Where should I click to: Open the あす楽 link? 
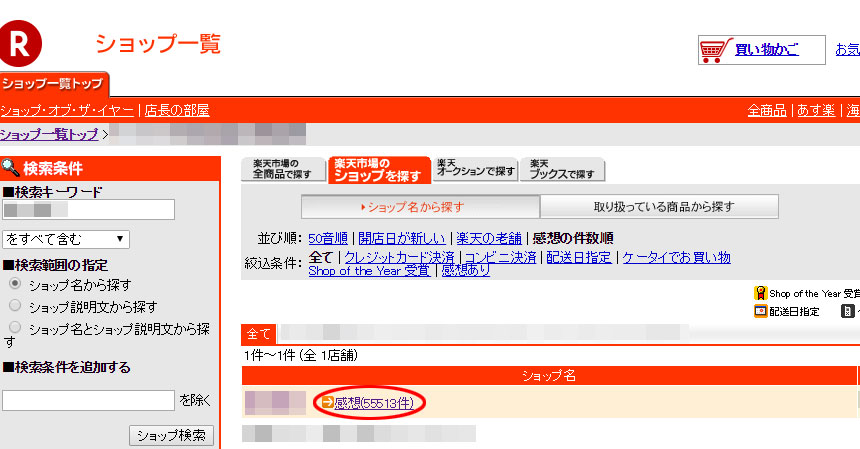pyautogui.click(x=816, y=110)
